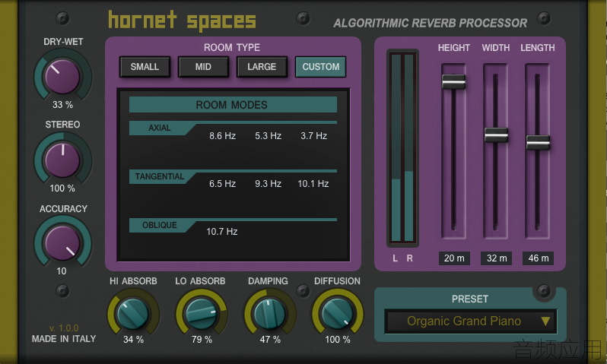Click the 47 % damping value
Image resolution: width=607 pixels, height=364 pixels.
[270, 340]
